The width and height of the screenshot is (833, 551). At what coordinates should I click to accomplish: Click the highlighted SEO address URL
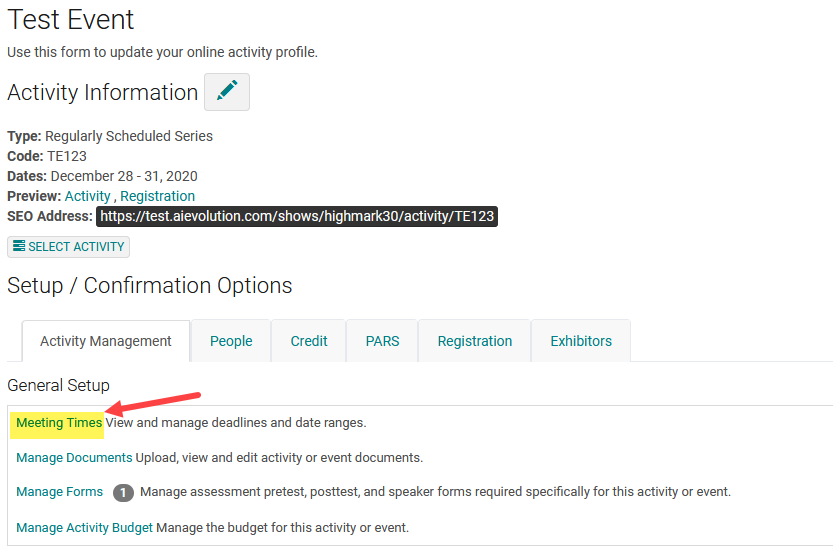tap(296, 216)
